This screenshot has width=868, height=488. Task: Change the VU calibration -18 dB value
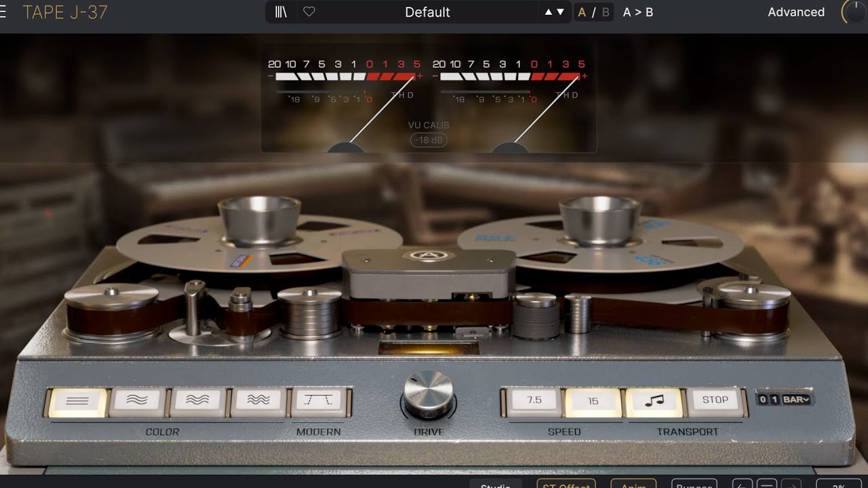[429, 140]
